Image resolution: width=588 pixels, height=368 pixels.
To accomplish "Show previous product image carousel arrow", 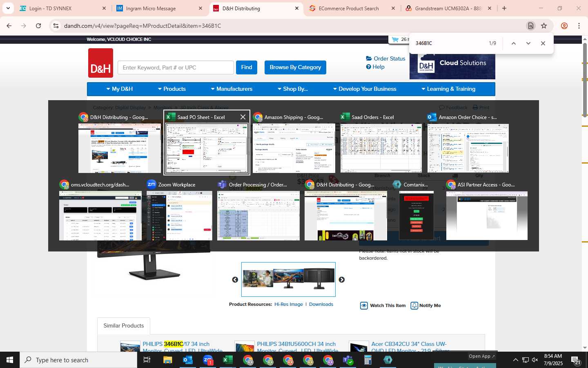I will [x=235, y=280].
